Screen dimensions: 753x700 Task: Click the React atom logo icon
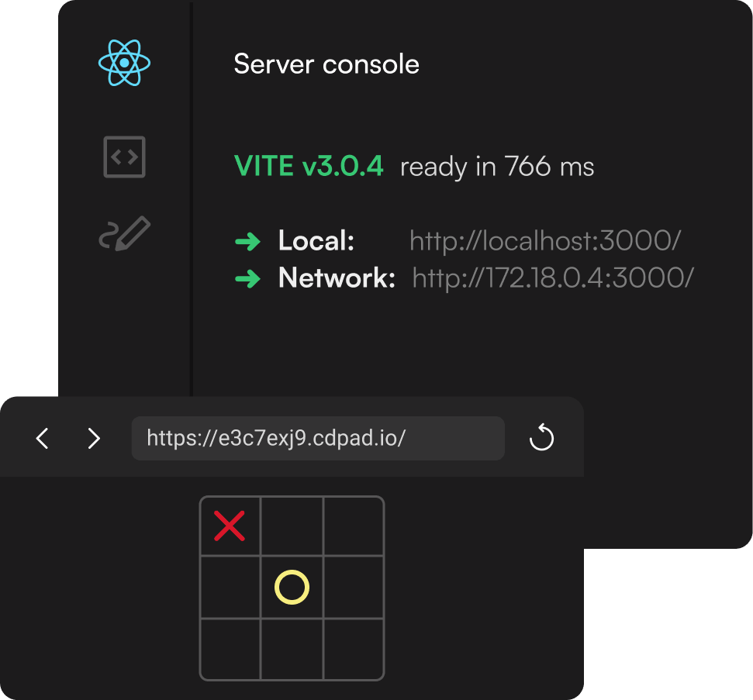(x=124, y=63)
